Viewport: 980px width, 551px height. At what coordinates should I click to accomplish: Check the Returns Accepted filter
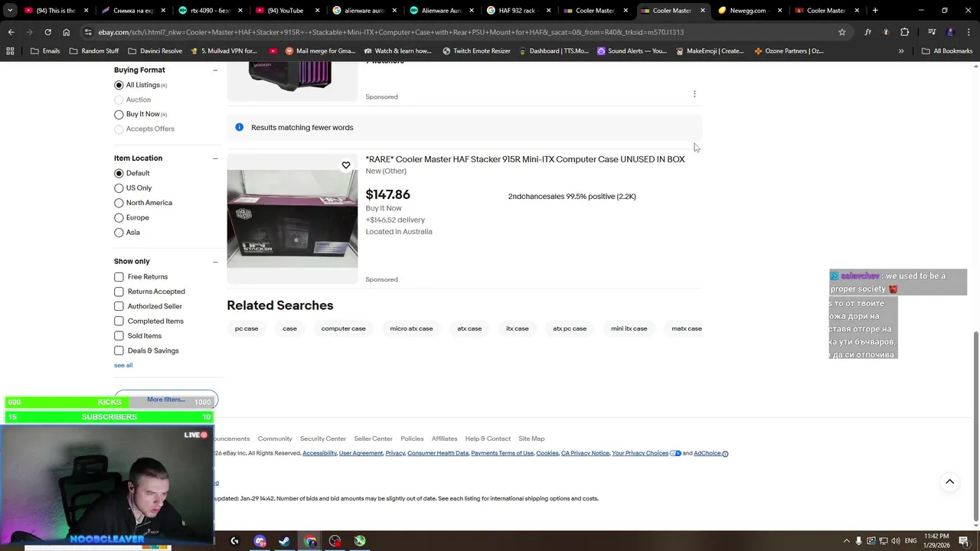click(x=119, y=292)
